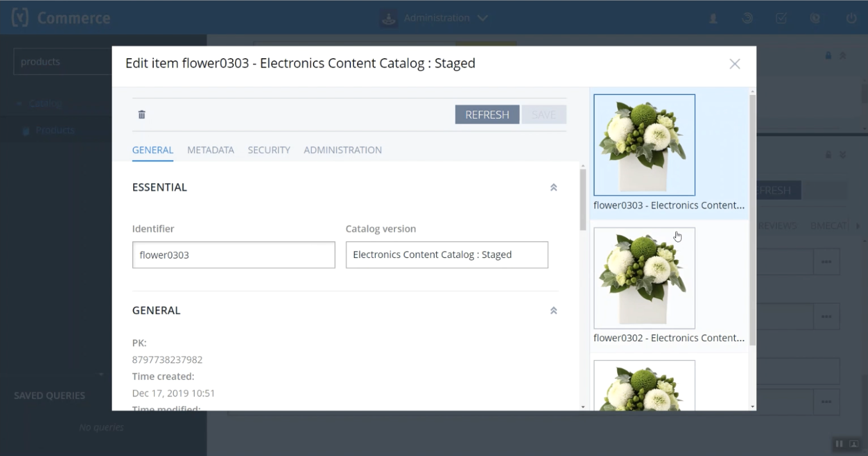Screen dimensions: 868x456
Task: Click thumbnail list scrollbar up arrow
Action: [x=752, y=91]
